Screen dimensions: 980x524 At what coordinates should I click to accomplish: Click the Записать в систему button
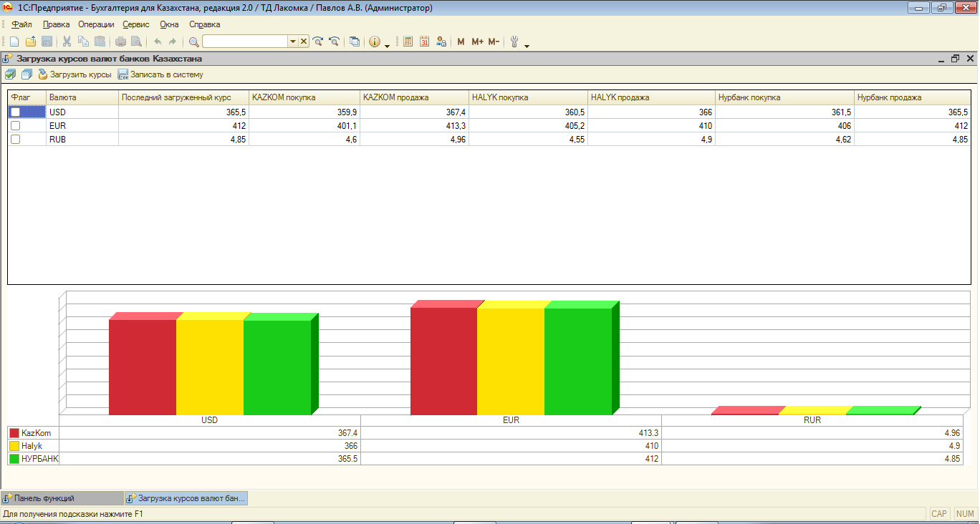point(160,74)
